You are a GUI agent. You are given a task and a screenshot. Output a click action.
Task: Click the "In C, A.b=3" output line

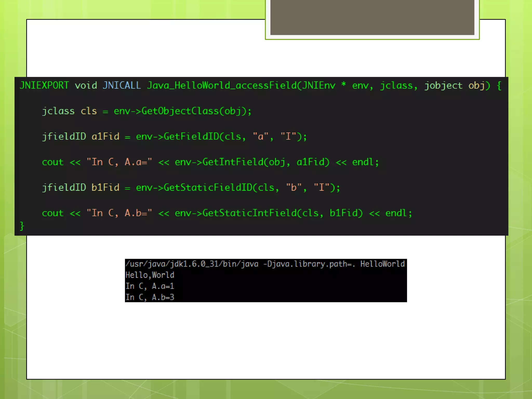pos(150,297)
